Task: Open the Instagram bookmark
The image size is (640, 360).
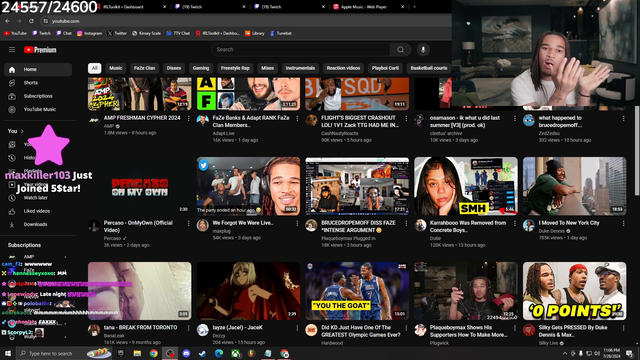Action: tap(89, 33)
